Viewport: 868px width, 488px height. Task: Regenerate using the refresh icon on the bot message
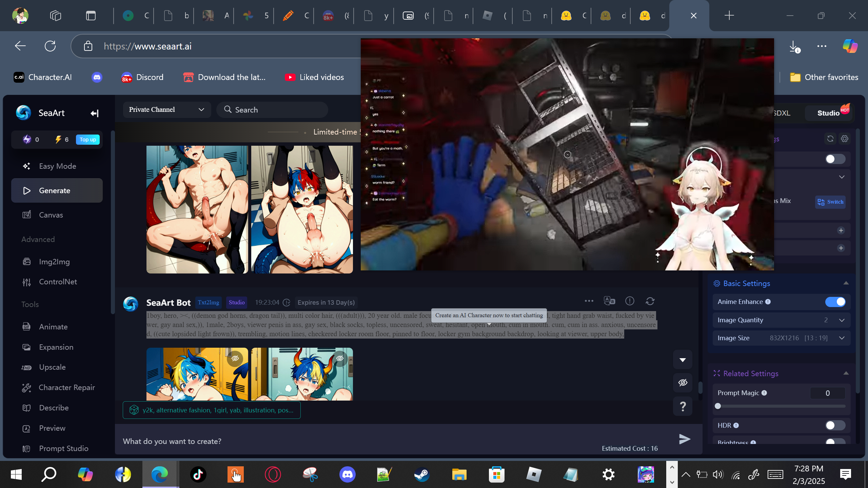point(650,301)
